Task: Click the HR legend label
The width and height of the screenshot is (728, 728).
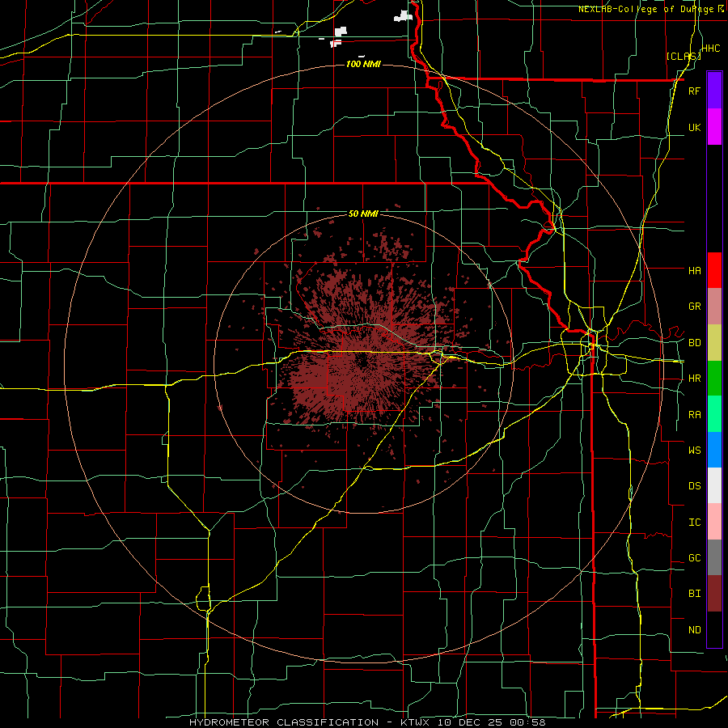Action: 694,379
